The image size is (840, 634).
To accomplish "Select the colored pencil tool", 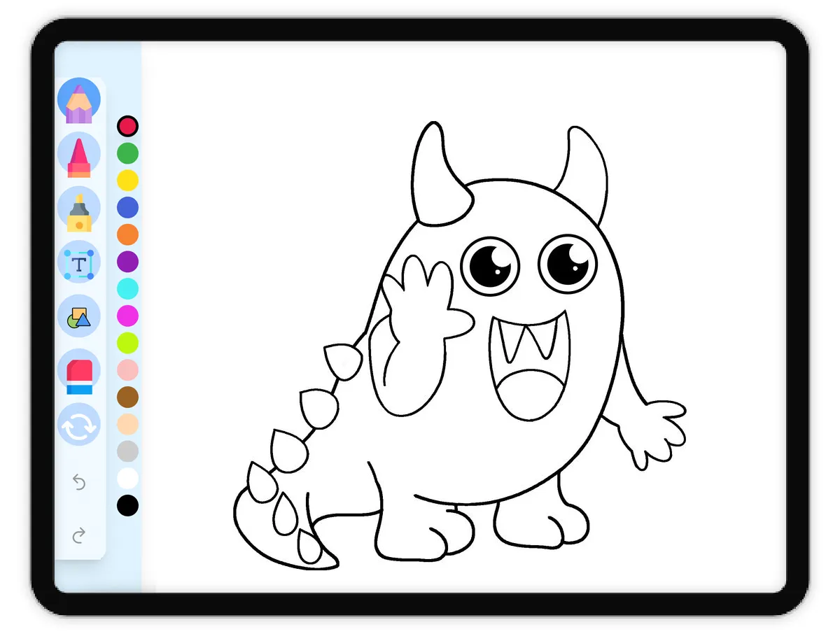I will (x=79, y=100).
